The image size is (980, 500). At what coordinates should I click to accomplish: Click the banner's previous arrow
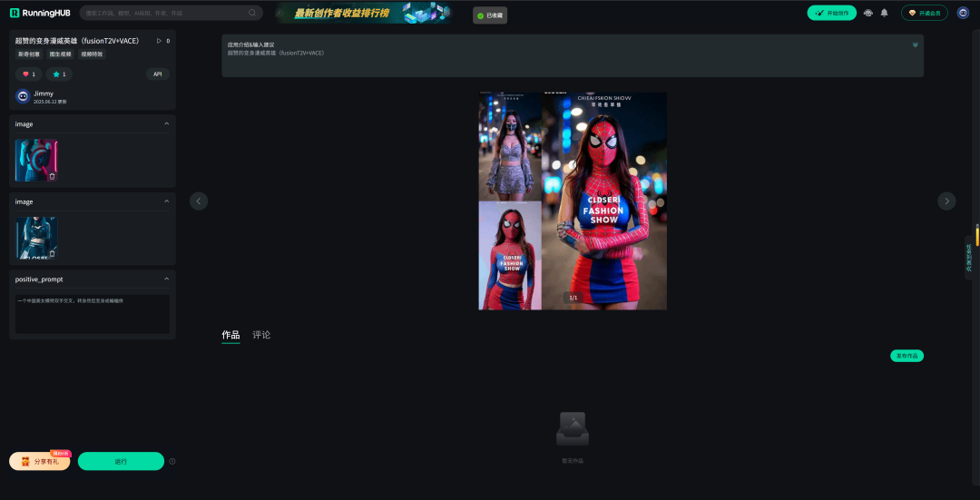279,13
